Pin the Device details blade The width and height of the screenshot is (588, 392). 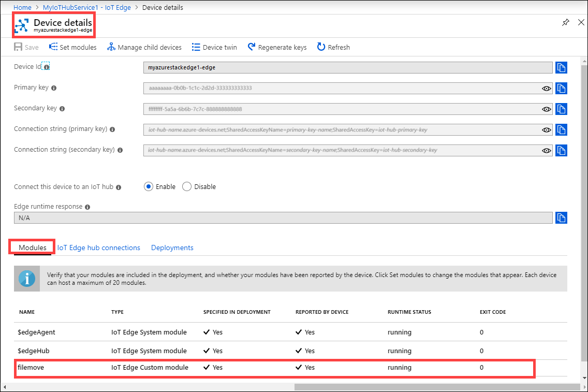point(565,23)
